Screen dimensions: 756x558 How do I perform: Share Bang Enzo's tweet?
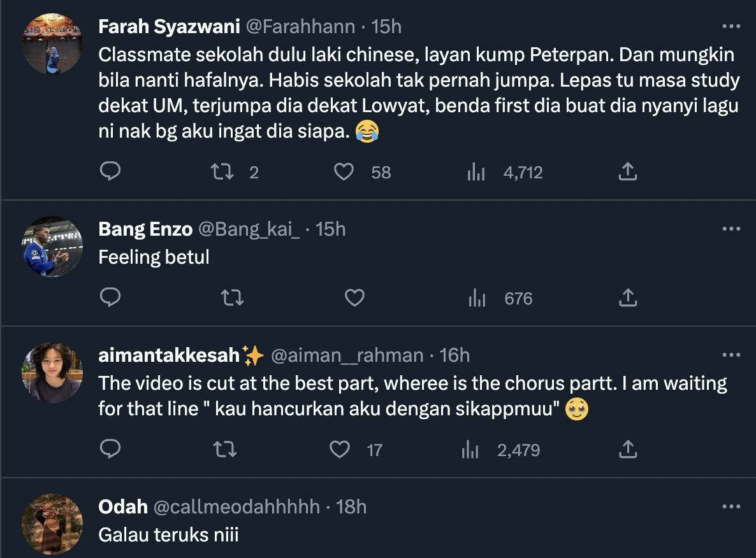tap(628, 297)
